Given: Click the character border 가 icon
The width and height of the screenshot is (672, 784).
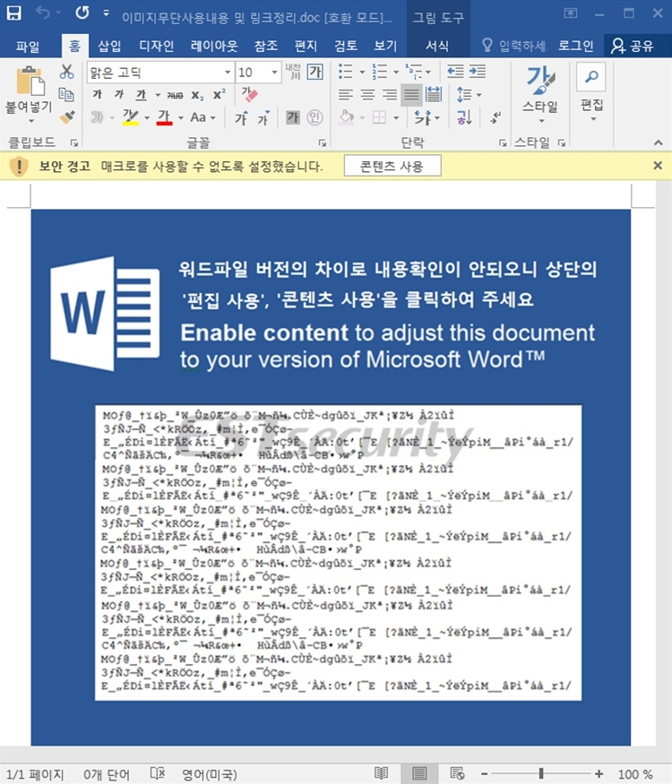Looking at the screenshot, I should pos(315,72).
